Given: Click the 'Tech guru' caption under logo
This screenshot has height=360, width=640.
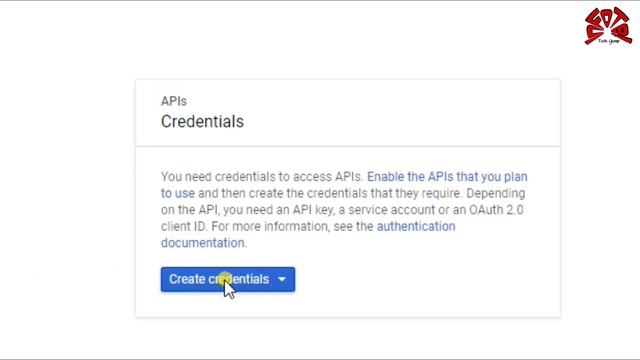Looking at the screenshot, I should pyautogui.click(x=609, y=41).
